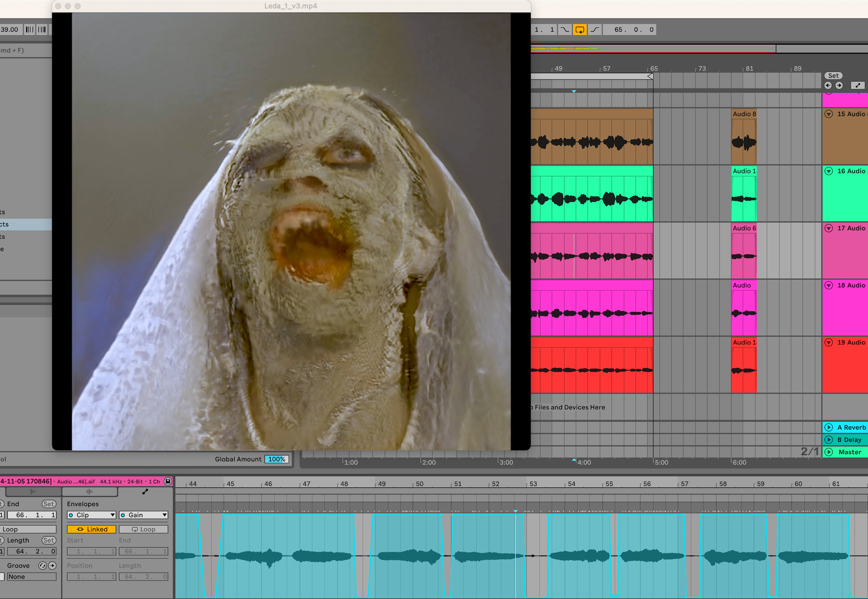The height and width of the screenshot is (599, 868).
Task: Click the browser search field
Action: click(26, 50)
